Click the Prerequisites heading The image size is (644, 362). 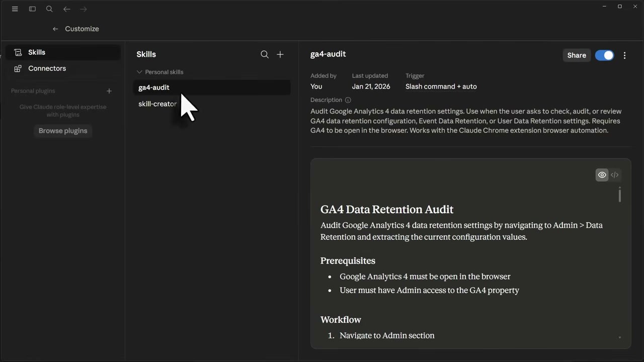(x=348, y=261)
